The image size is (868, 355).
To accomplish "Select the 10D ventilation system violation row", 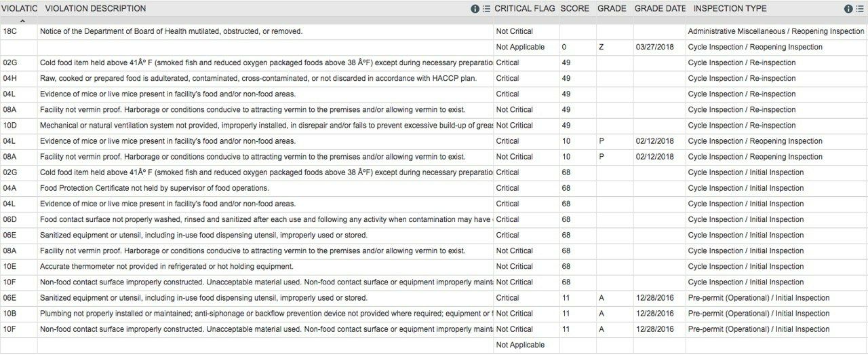I will click(434, 126).
